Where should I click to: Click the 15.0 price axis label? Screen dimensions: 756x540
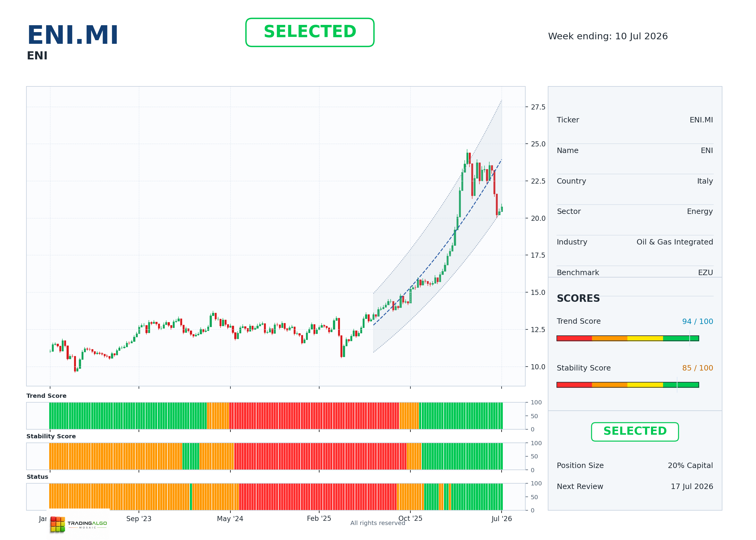tap(538, 292)
